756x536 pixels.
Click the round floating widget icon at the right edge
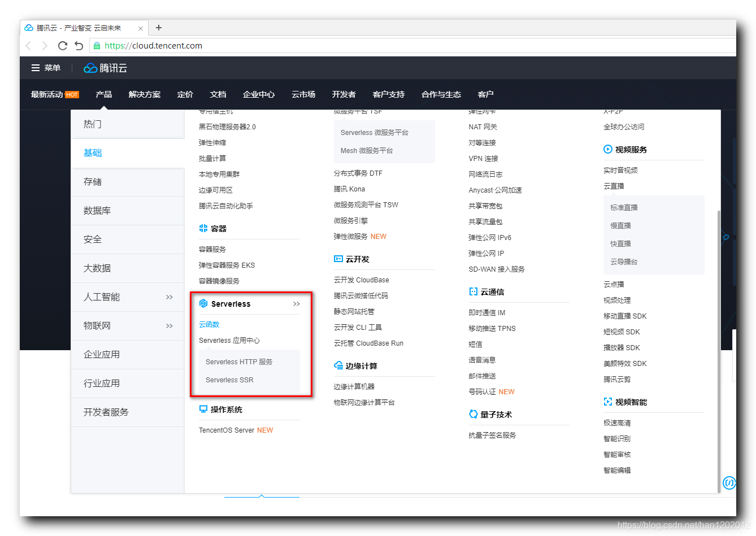coord(729,483)
